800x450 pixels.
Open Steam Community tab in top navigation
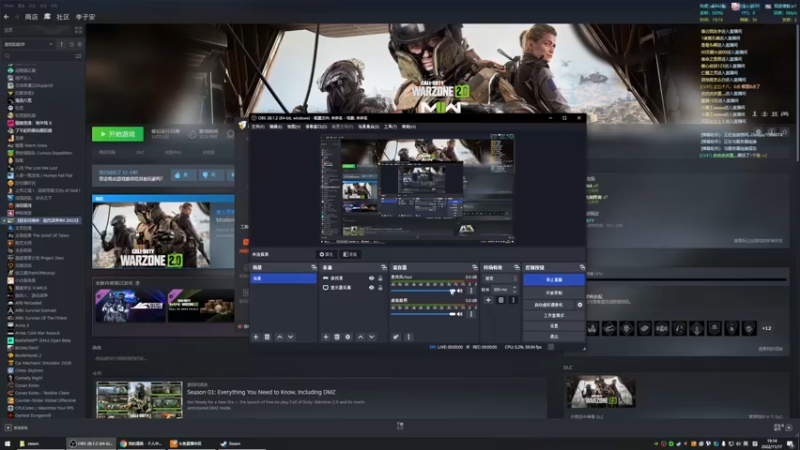tap(63, 17)
